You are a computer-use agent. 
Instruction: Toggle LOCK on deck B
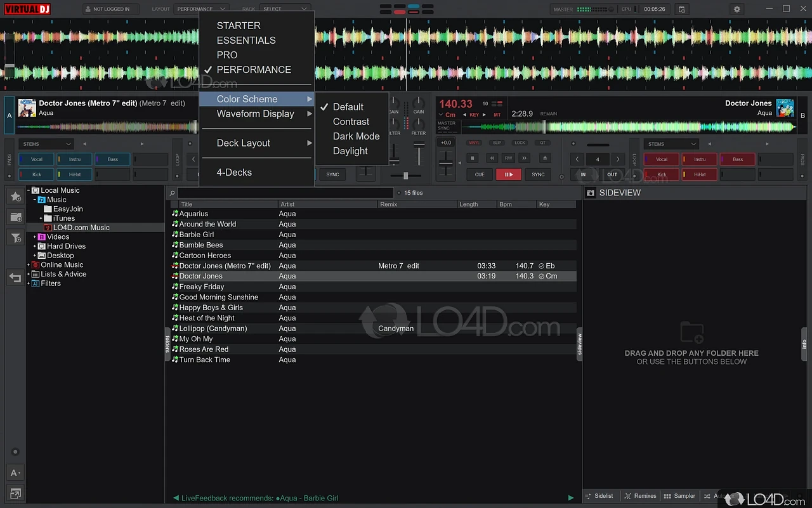(x=520, y=143)
